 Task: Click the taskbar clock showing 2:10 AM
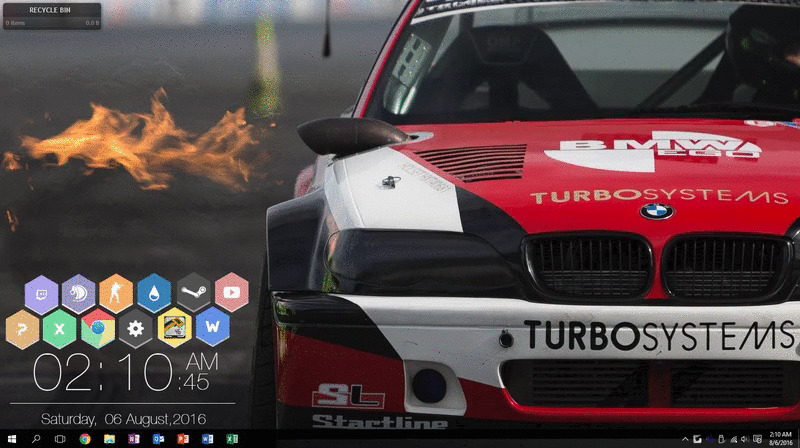click(780, 439)
